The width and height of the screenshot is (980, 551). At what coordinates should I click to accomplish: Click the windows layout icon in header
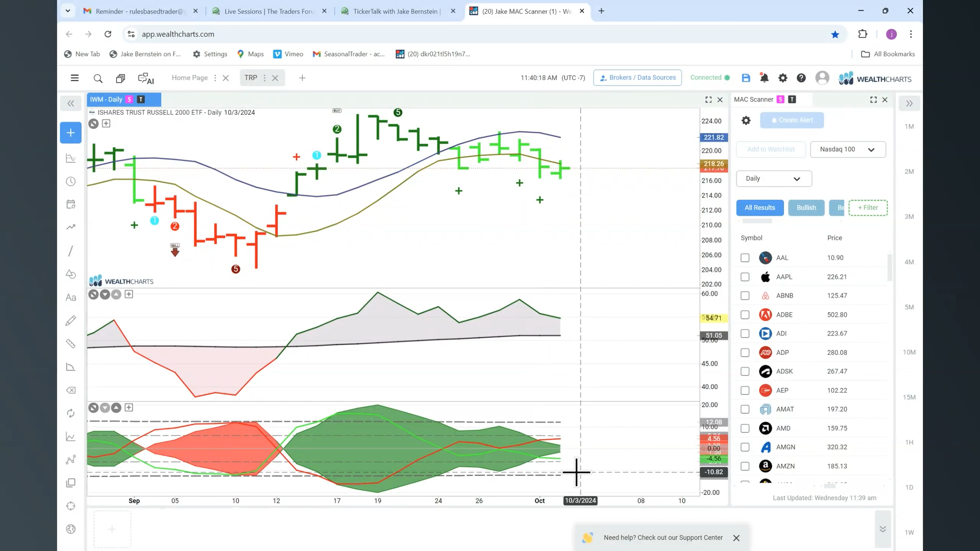click(x=120, y=78)
